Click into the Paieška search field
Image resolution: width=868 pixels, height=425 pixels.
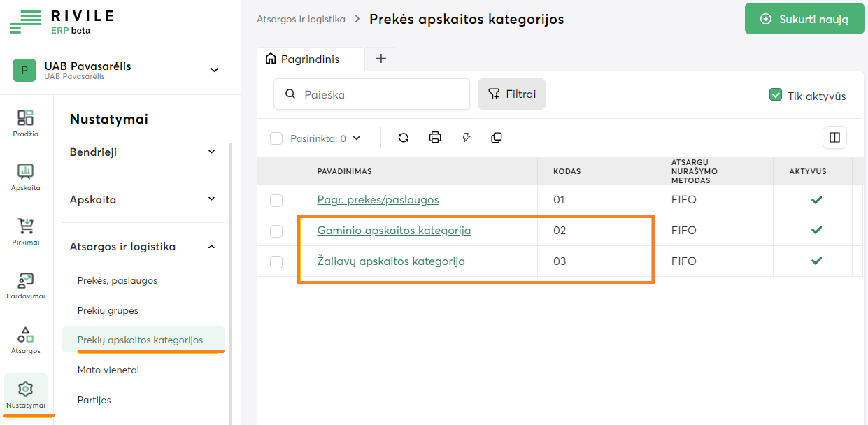click(381, 94)
